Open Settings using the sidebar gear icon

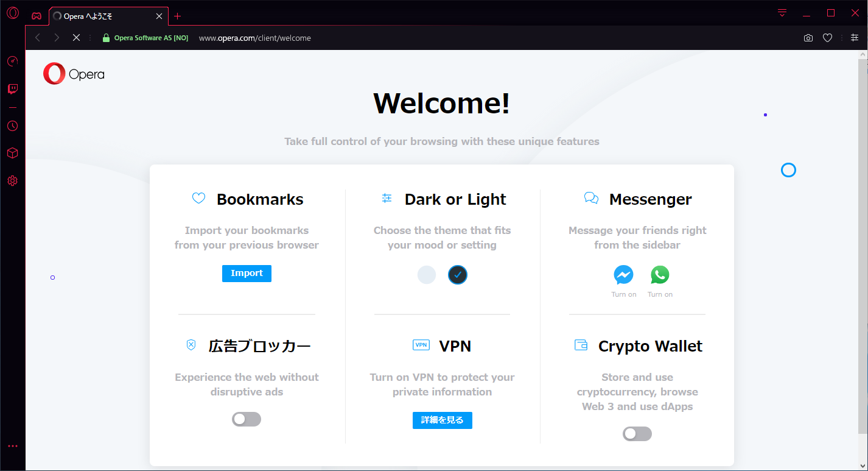pyautogui.click(x=12, y=180)
